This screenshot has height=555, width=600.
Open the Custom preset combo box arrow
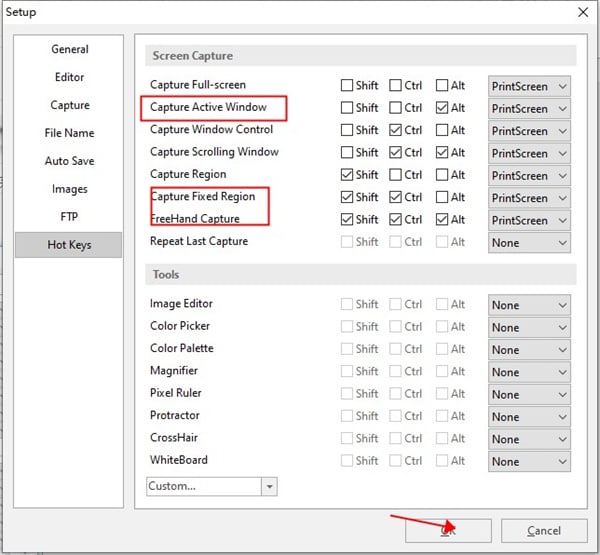click(x=269, y=486)
